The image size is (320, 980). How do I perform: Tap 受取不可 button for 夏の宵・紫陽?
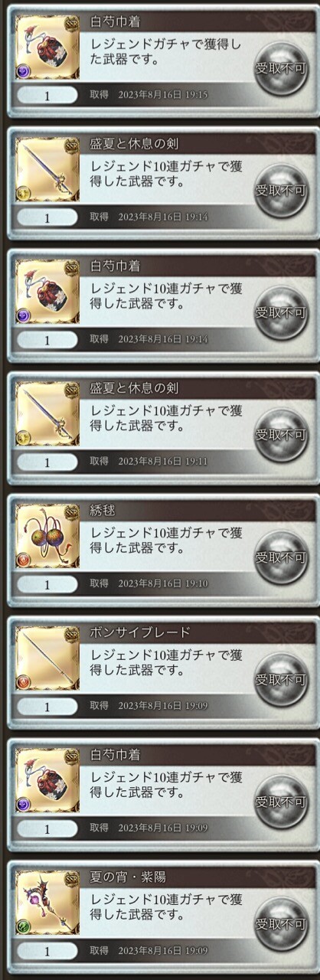281,923
